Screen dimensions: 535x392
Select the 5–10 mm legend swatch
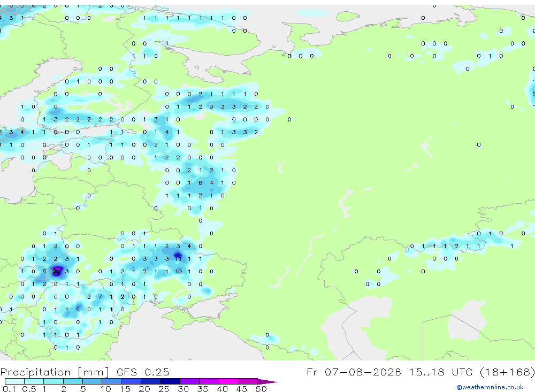pyautogui.click(x=93, y=381)
